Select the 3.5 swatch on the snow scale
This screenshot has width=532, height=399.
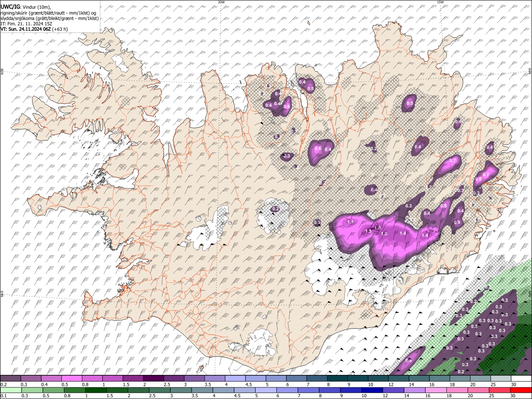(x=214, y=378)
